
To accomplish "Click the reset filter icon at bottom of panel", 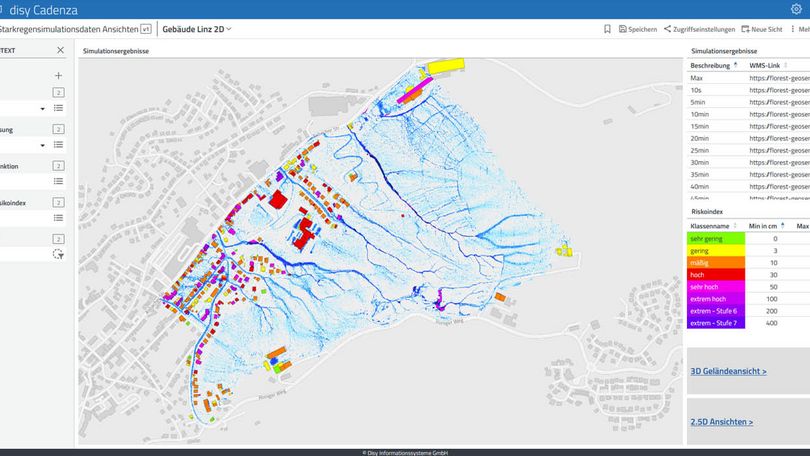I will click(x=58, y=254).
